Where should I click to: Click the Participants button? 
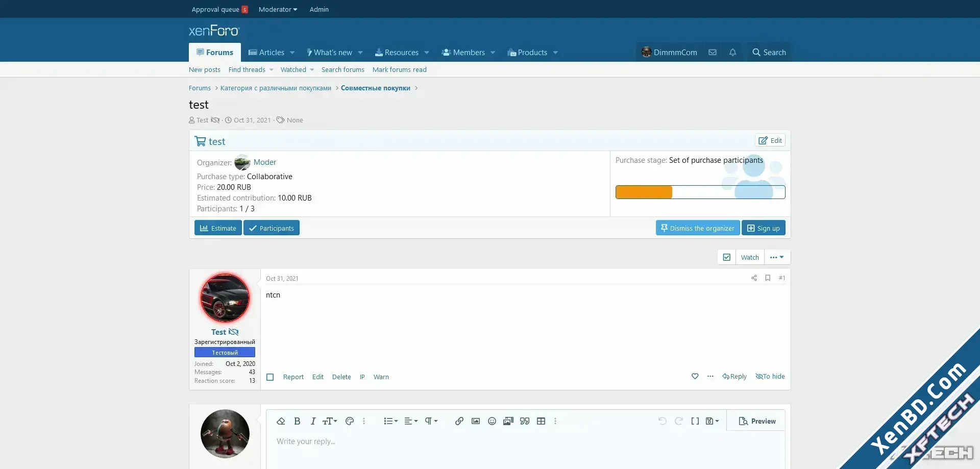point(272,228)
